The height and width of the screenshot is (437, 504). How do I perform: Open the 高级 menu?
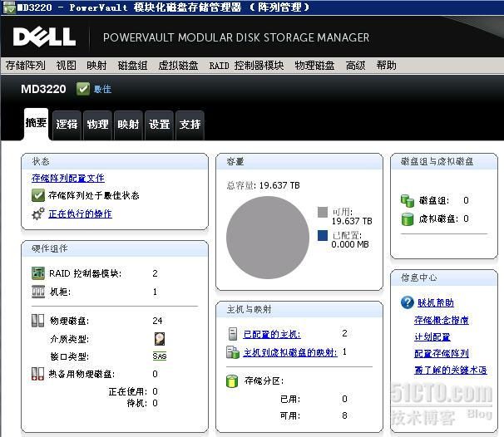click(355, 66)
